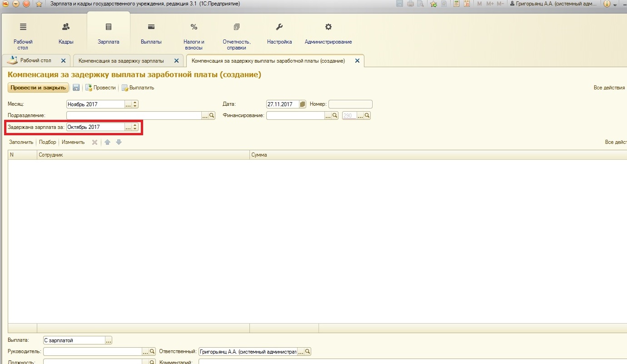The height and width of the screenshot is (364, 627).
Task: Open the Налоги и взносы section
Action: point(194,36)
